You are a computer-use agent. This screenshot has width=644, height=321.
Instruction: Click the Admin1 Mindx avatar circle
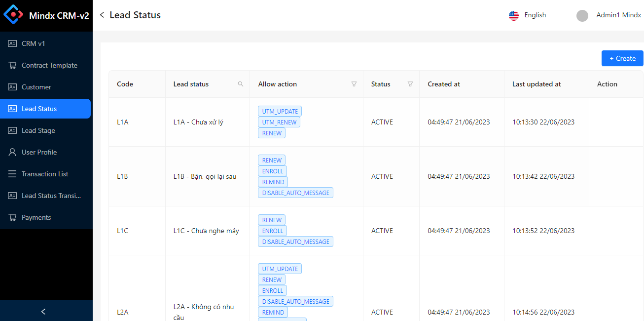(x=582, y=15)
